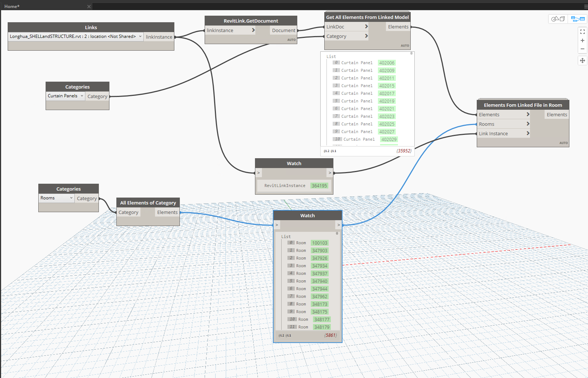This screenshot has height=378, width=588.
Task: Activate the Pan mode icon
Action: coord(583,61)
